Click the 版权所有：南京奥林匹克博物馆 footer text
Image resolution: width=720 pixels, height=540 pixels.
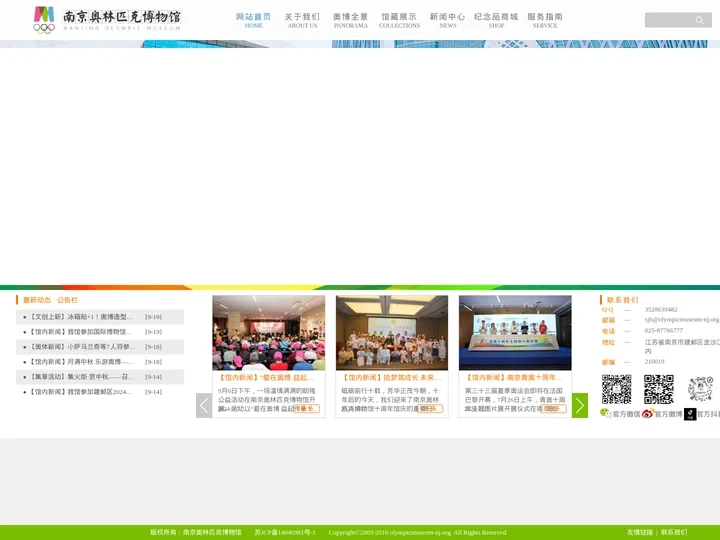[196, 532]
